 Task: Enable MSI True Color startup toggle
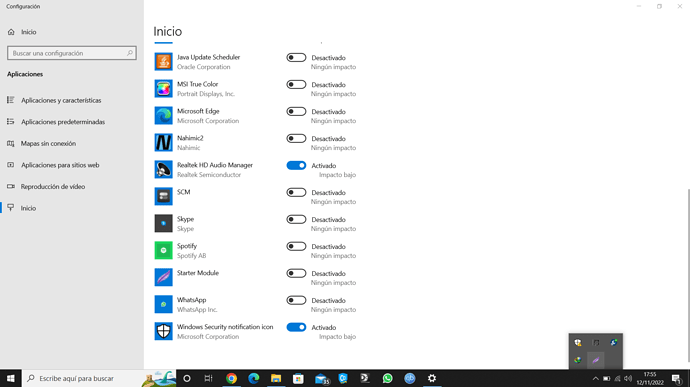(x=296, y=85)
